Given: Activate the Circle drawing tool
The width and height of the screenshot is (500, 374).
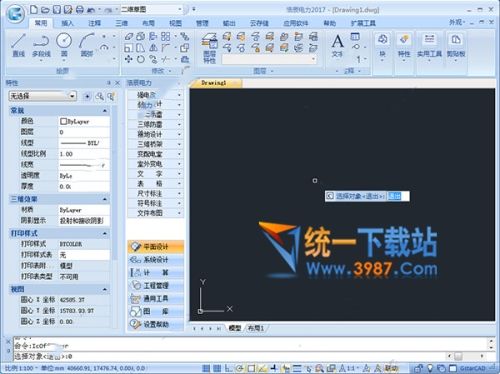Looking at the screenshot, I should point(64,45).
